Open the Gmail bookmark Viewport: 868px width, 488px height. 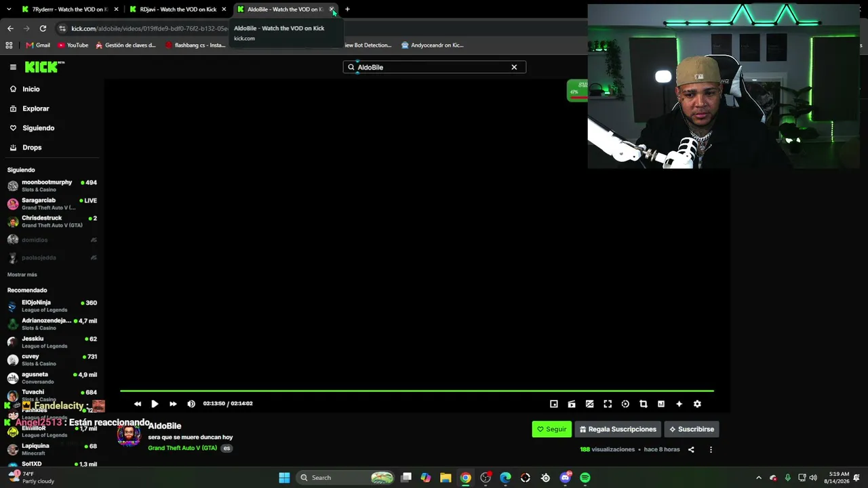coord(38,45)
